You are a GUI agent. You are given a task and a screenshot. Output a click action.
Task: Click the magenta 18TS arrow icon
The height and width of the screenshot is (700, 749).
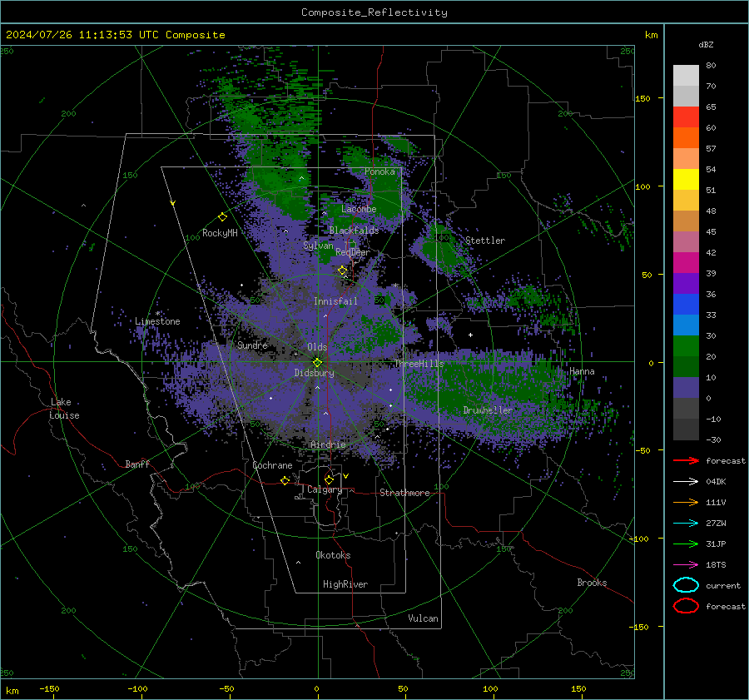pyautogui.click(x=686, y=565)
